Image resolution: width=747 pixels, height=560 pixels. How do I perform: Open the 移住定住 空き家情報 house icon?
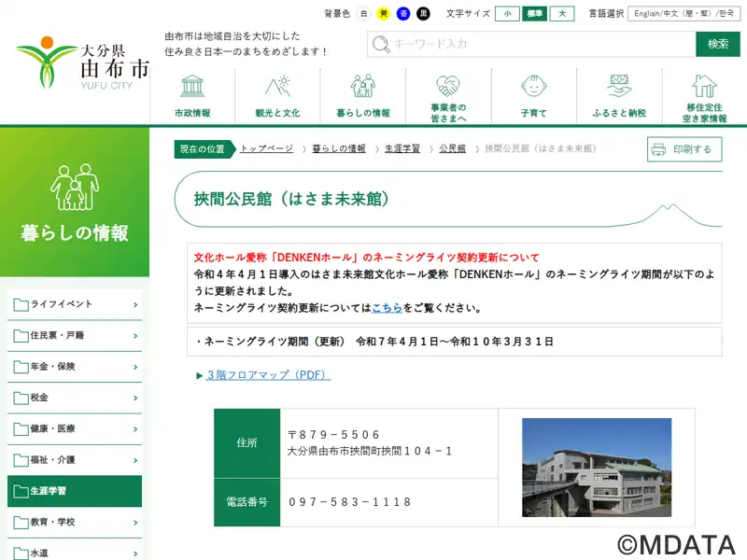click(704, 87)
